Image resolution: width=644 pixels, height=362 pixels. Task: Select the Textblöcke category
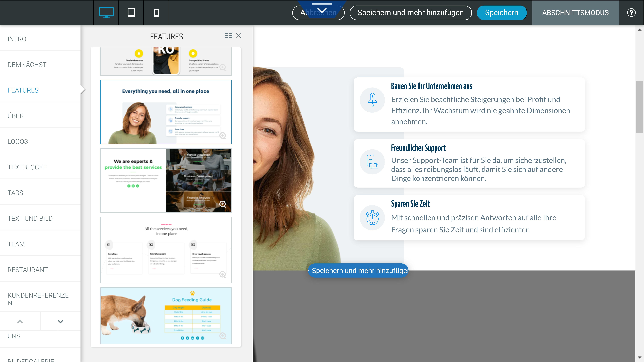tap(27, 167)
